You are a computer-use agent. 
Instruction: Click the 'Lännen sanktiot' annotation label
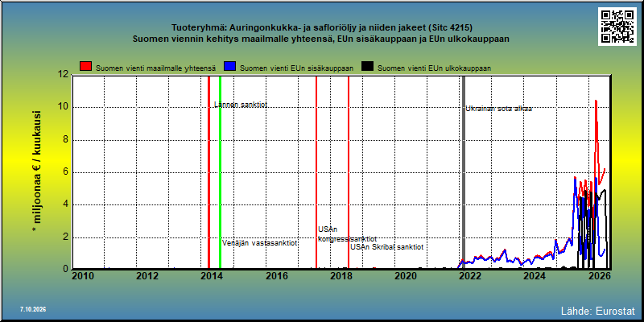[241, 105]
